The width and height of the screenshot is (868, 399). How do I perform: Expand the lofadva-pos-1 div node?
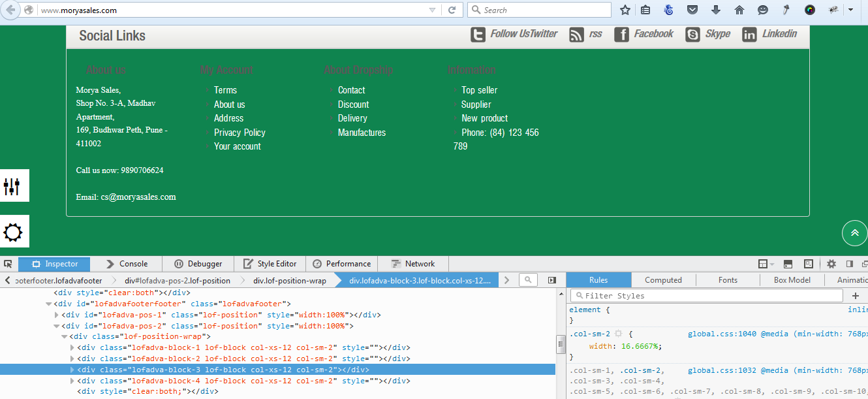pos(57,315)
